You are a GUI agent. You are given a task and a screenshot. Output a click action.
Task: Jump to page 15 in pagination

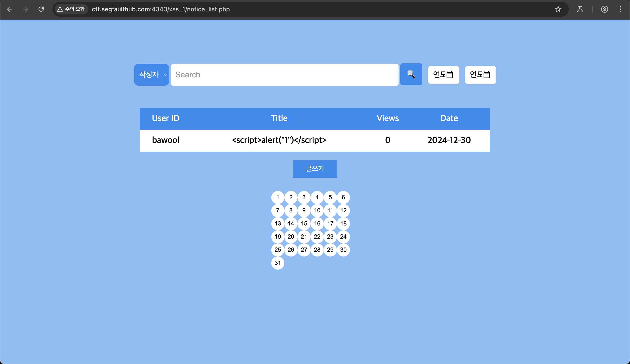click(304, 224)
